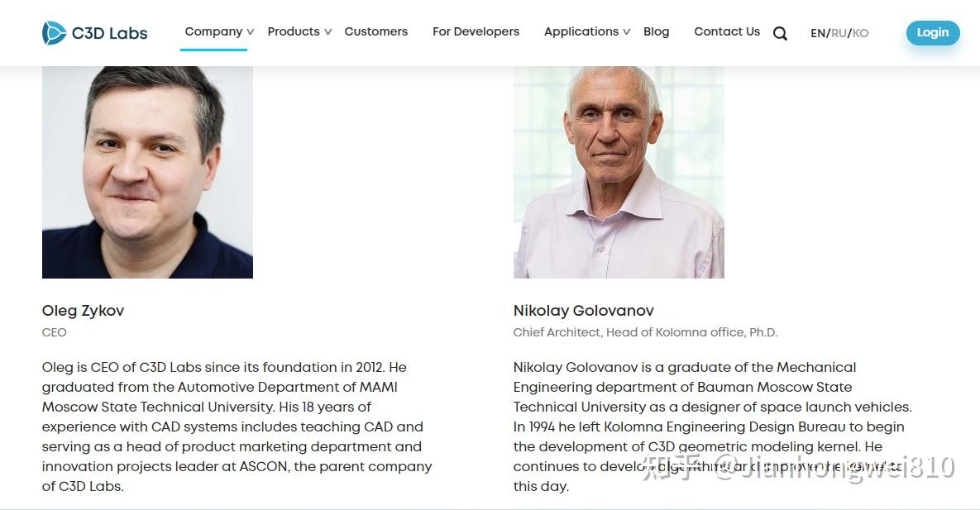The image size is (980, 510).
Task: Open the For Developers page
Action: click(476, 31)
